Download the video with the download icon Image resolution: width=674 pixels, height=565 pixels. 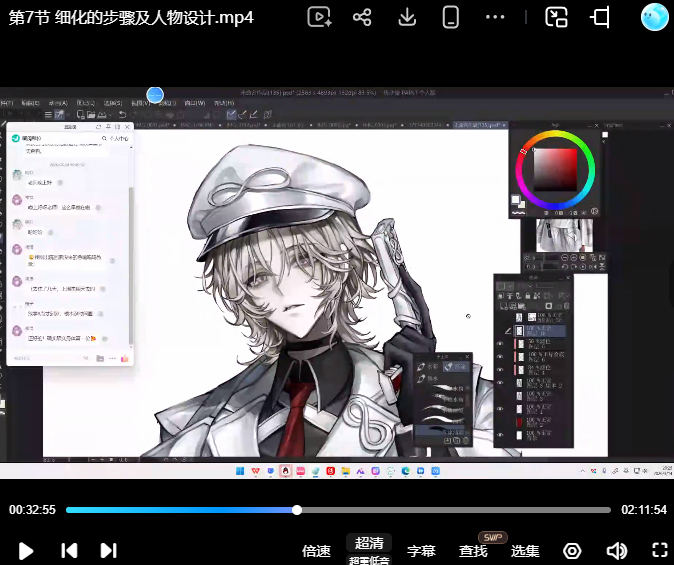point(407,18)
